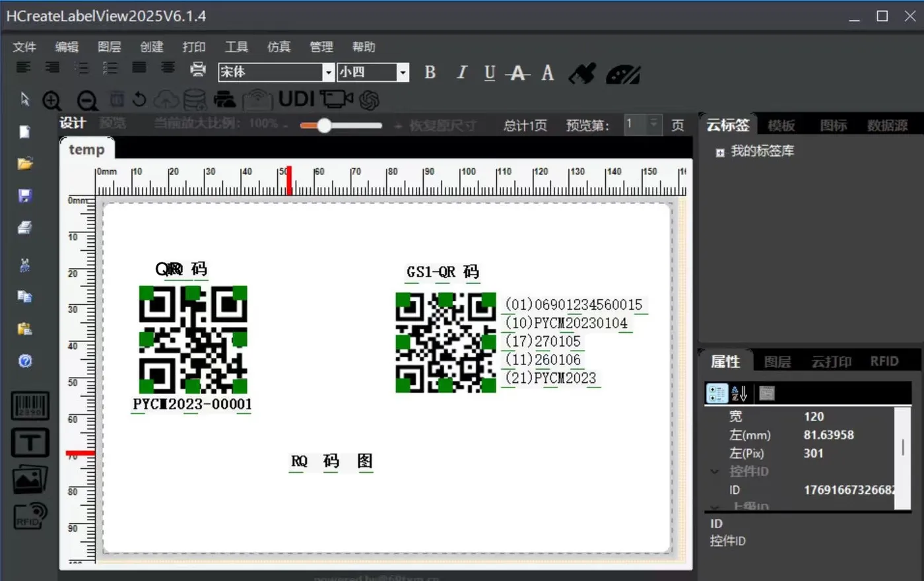Open the 图层 menu
Image resolution: width=924 pixels, height=581 pixels.
click(109, 47)
